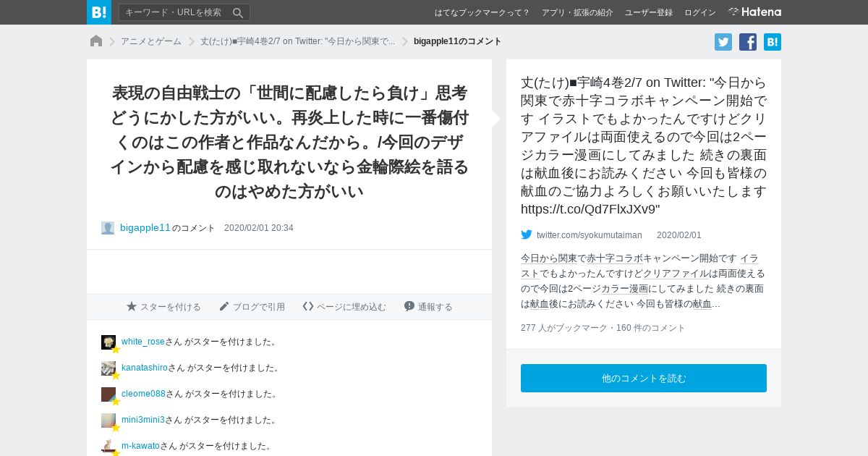Share comment on Facebook icon

coord(748,42)
